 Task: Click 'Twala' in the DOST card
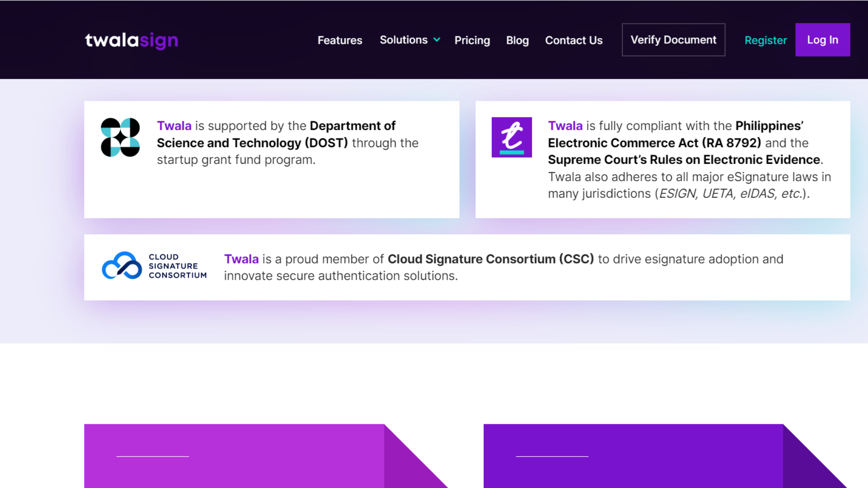tap(174, 126)
